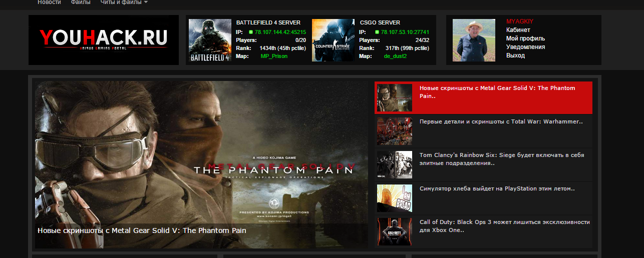
Task: Click the YouHack.ru site logo
Action: [x=104, y=39]
